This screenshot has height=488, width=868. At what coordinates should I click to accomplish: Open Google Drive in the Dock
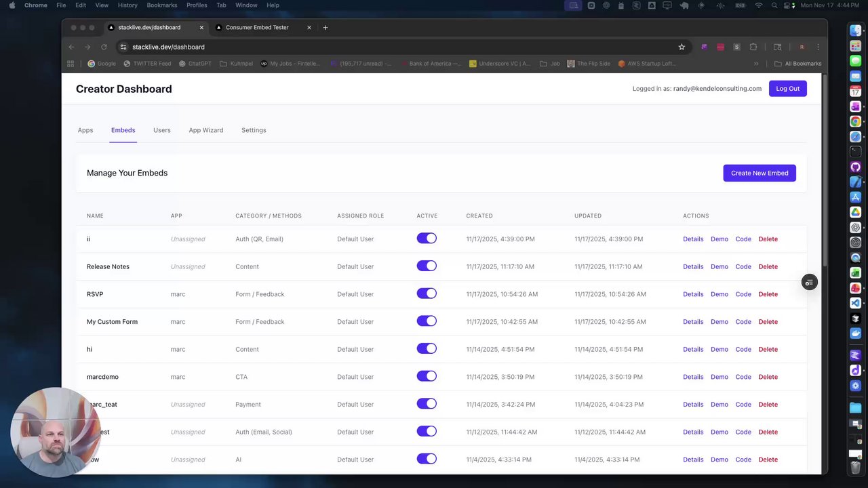coord(856,212)
